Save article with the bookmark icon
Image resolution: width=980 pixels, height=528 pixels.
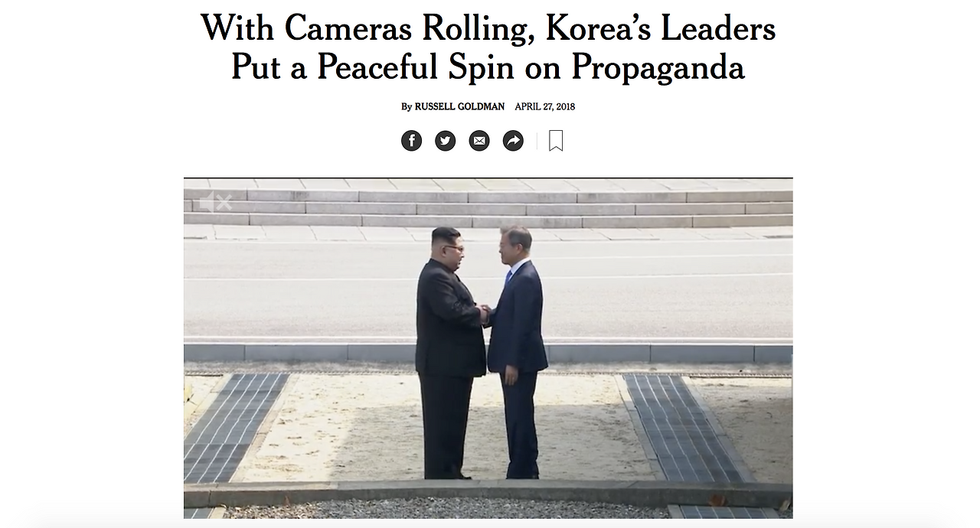coord(556,141)
